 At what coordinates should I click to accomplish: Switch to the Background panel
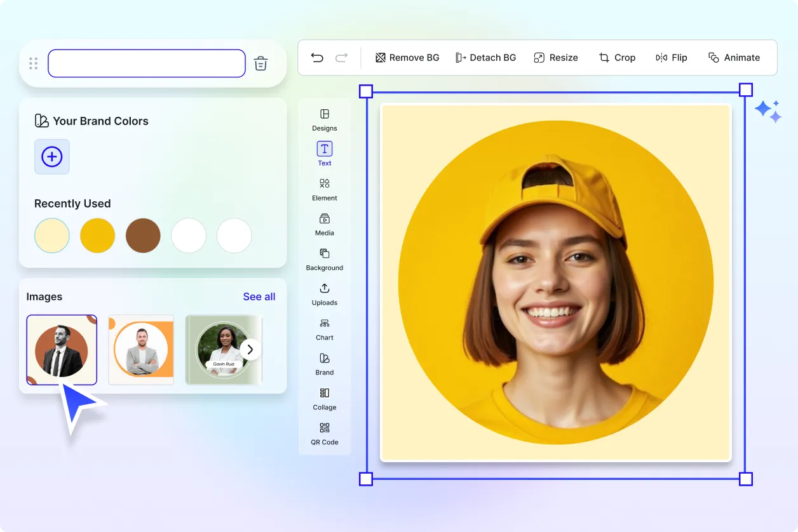click(x=324, y=259)
